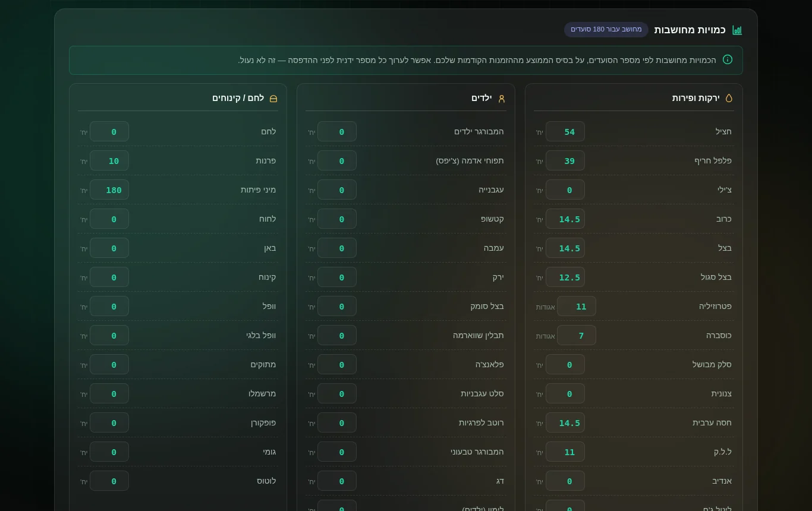Edit the פטרוזיליה bunches field showing 11
Image resolution: width=812 pixels, height=511 pixels.
coord(577,306)
